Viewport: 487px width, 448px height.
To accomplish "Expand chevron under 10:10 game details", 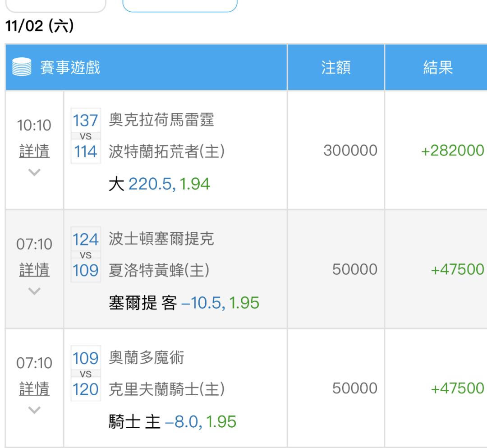I will pyautogui.click(x=34, y=172).
